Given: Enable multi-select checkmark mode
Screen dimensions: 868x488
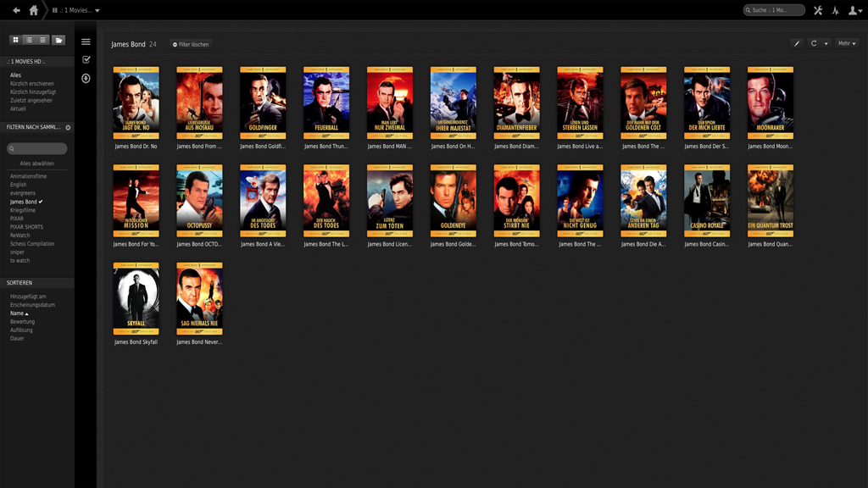Looking at the screenshot, I should coord(86,59).
